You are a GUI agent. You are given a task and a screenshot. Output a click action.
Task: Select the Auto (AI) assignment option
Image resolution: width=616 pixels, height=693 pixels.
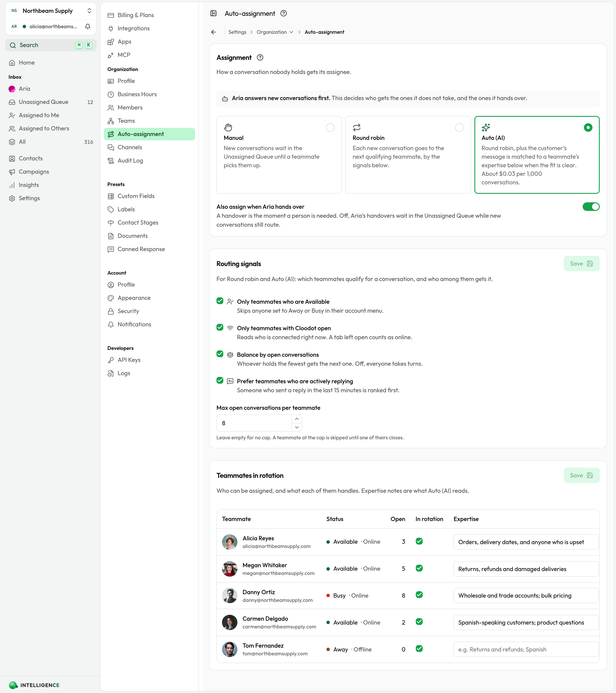coord(537,155)
